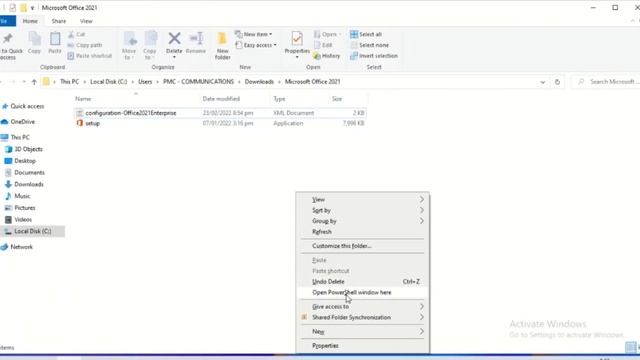This screenshot has height=360, width=640.
Task: Click the Paste ribbon icon
Action: pyautogui.click(x=55, y=39)
